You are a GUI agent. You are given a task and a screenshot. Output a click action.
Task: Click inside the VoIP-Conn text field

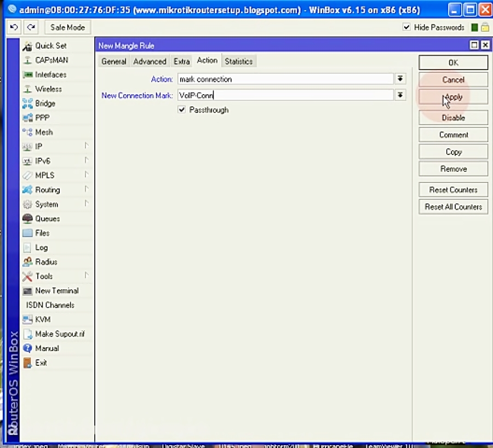tap(246, 95)
